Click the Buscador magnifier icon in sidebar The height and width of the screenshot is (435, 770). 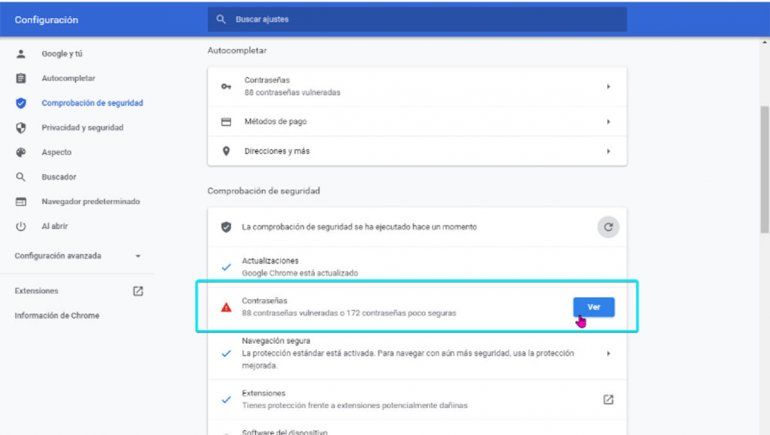[x=21, y=177]
